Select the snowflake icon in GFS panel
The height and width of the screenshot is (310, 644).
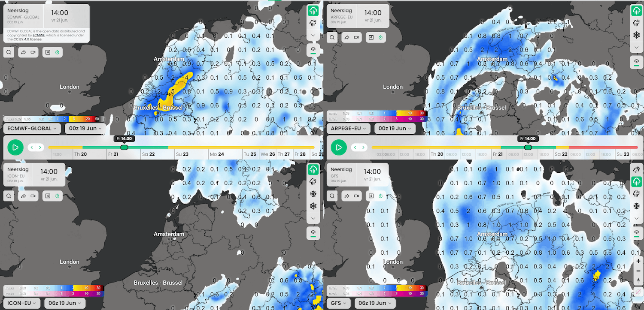(636, 206)
